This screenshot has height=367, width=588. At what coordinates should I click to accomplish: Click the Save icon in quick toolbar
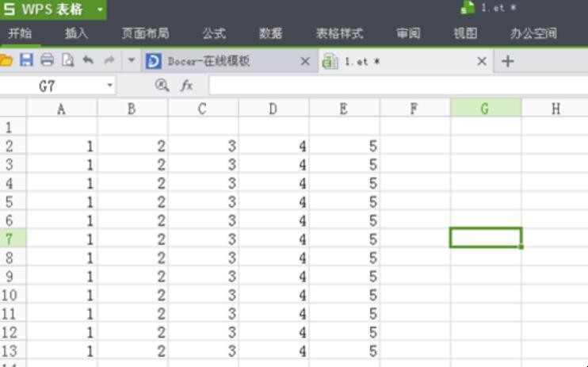coord(26,61)
